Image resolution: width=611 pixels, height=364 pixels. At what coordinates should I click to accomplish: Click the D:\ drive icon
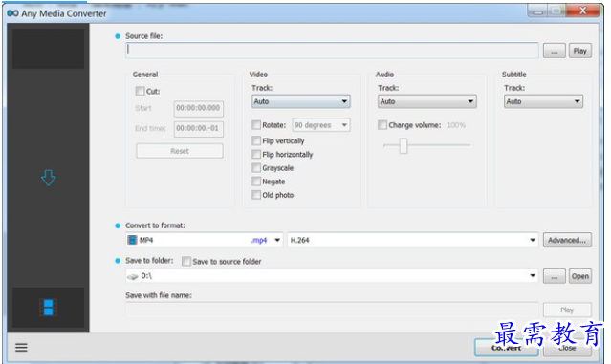[x=133, y=276]
